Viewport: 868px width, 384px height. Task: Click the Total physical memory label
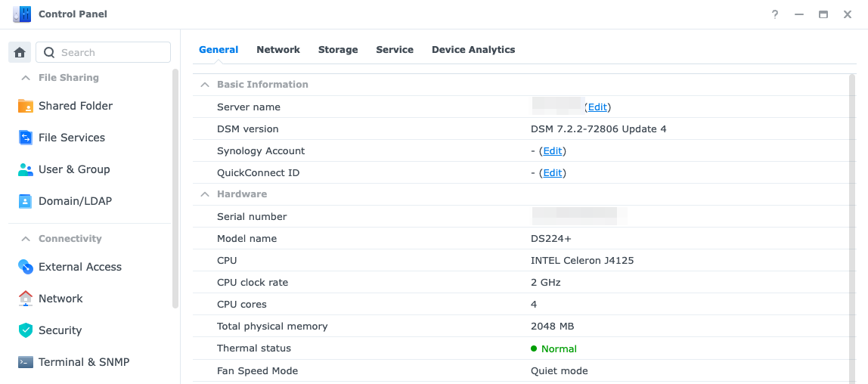(x=272, y=327)
